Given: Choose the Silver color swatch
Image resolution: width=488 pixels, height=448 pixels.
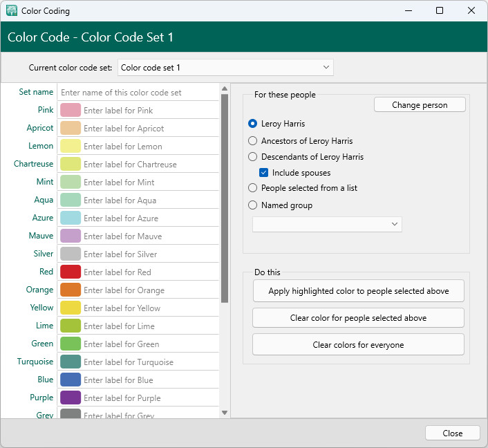Looking at the screenshot, I should point(71,254).
